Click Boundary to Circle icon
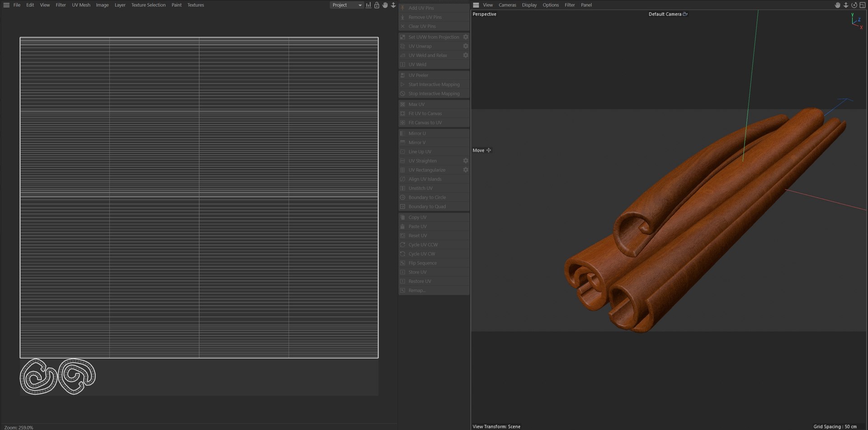The height and width of the screenshot is (430, 868). click(402, 198)
